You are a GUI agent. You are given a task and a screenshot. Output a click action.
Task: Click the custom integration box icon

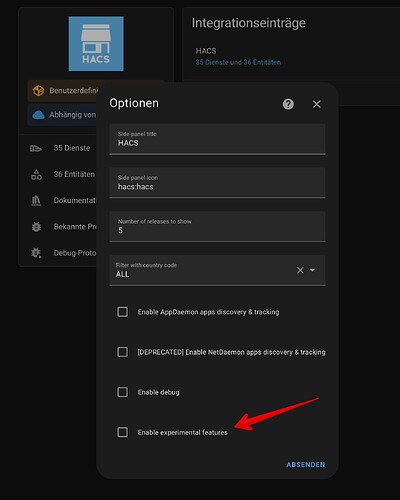[x=38, y=90]
